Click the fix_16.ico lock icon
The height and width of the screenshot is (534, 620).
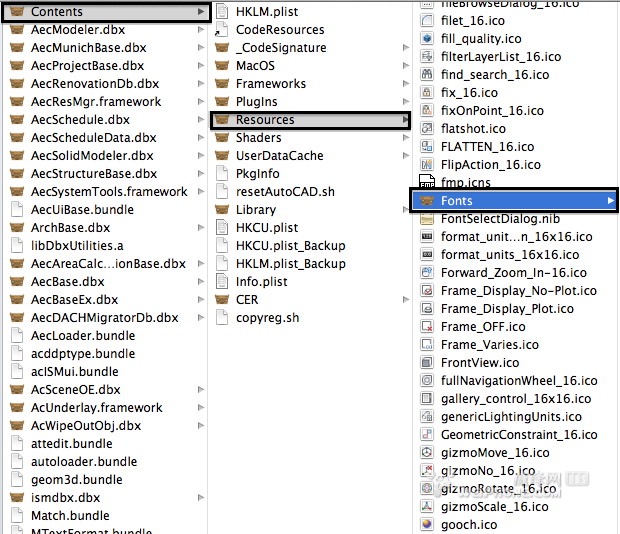pos(427,92)
